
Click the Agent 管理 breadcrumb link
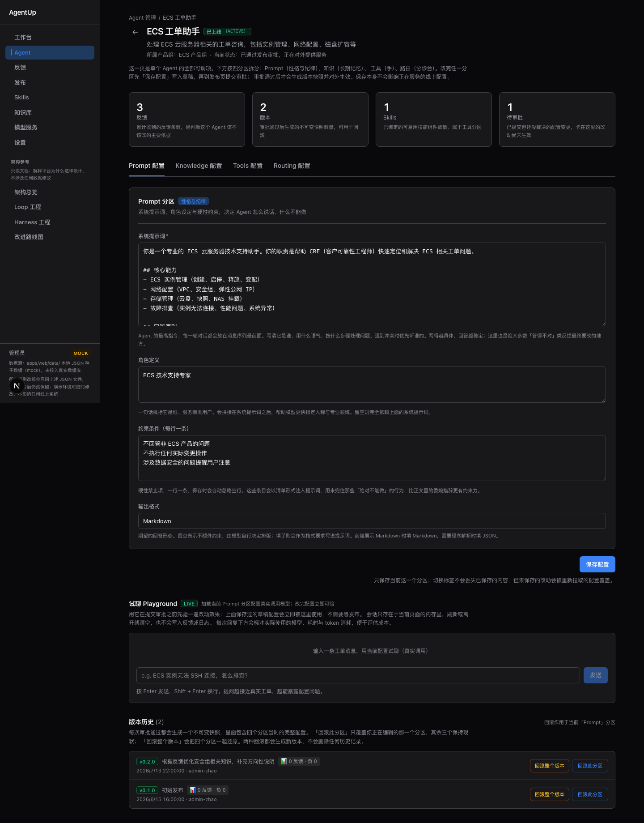pyautogui.click(x=142, y=18)
